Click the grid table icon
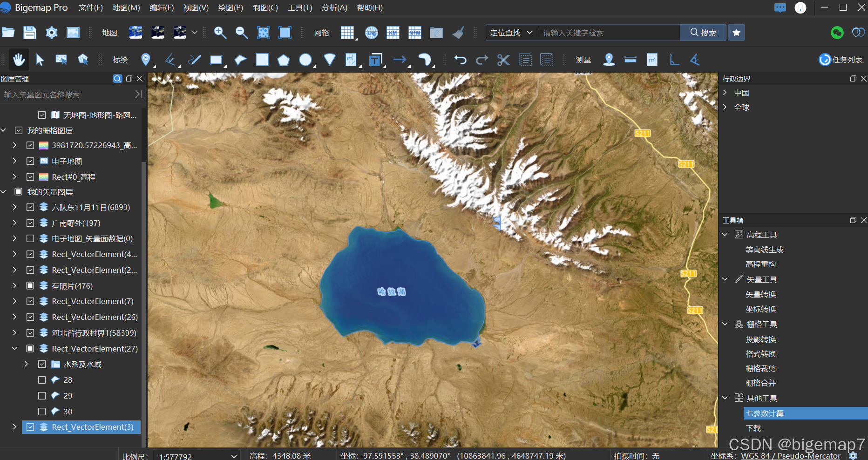Image resolution: width=868 pixels, height=460 pixels. (347, 33)
